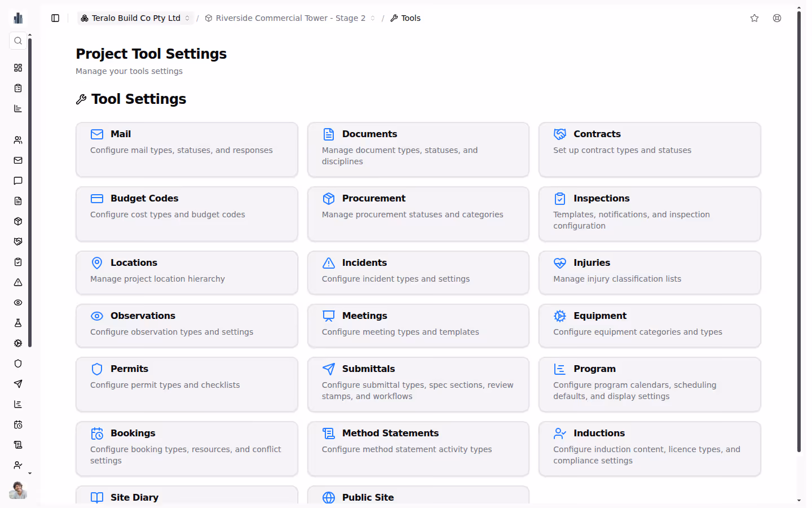
Task: Open the Site Diary settings card
Action: tap(187, 495)
